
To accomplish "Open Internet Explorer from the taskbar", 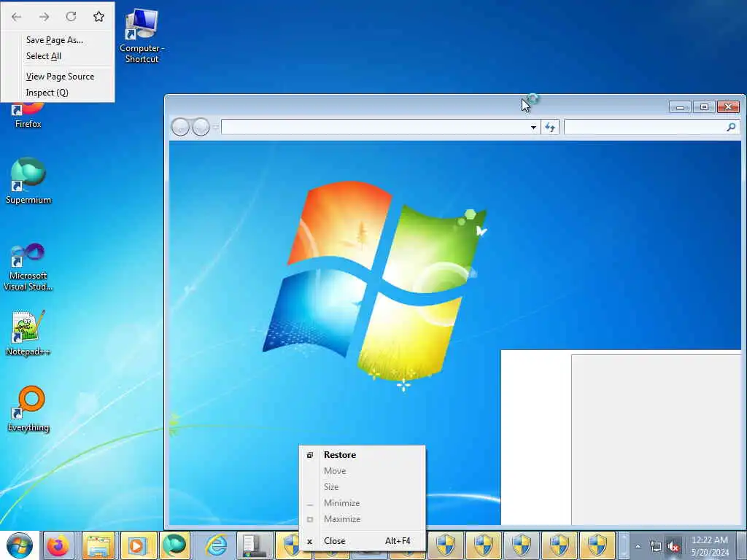I will pyautogui.click(x=216, y=545).
